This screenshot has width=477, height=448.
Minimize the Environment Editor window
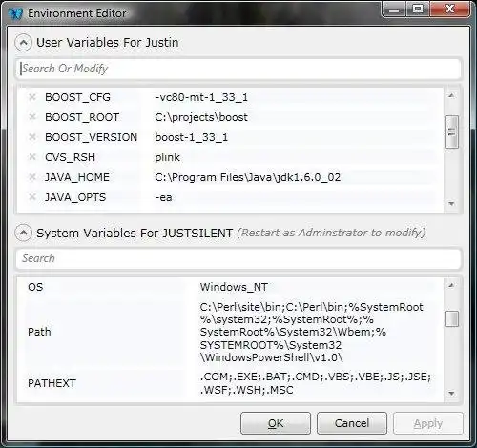(394, 10)
